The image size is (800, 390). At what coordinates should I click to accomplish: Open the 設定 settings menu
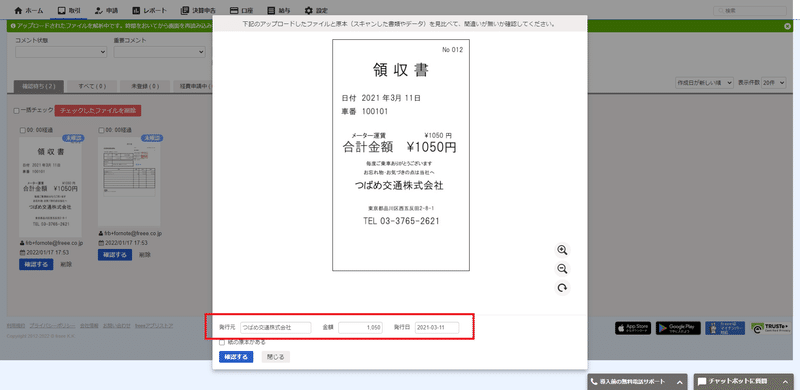[x=316, y=10]
